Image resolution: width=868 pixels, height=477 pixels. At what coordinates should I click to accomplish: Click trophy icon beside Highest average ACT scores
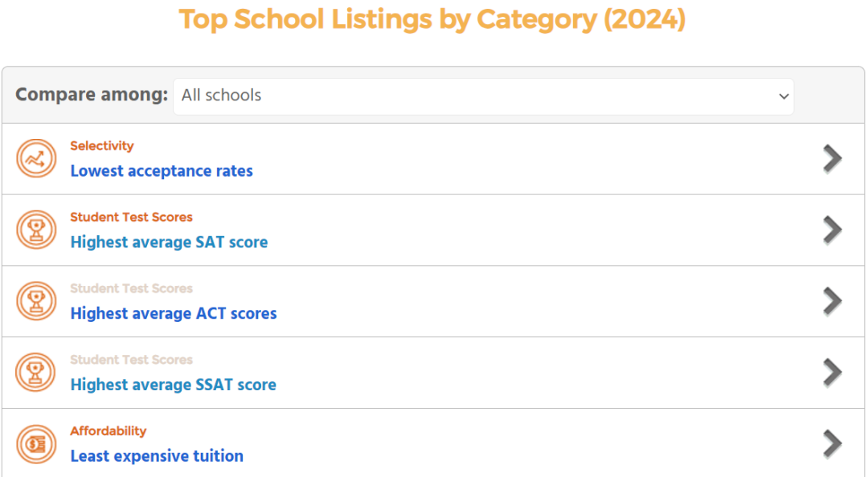click(x=36, y=302)
